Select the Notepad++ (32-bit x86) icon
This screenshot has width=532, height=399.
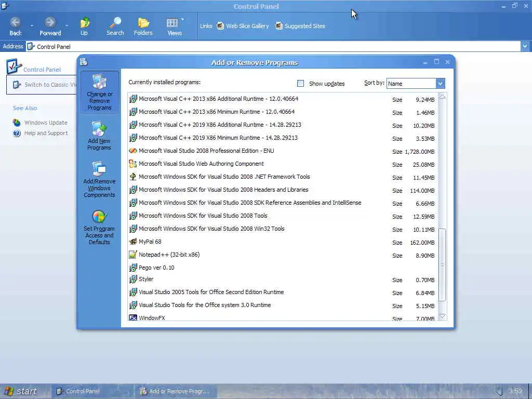(133, 255)
